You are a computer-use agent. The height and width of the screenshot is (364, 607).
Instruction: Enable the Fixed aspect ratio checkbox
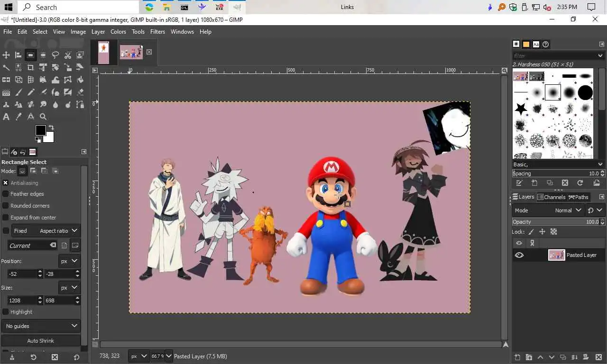pos(6,231)
